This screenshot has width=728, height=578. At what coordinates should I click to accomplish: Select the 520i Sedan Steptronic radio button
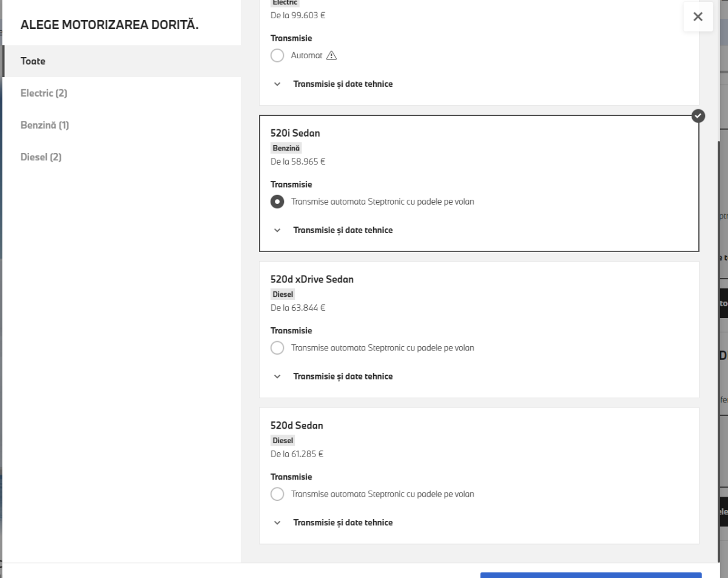tap(277, 202)
